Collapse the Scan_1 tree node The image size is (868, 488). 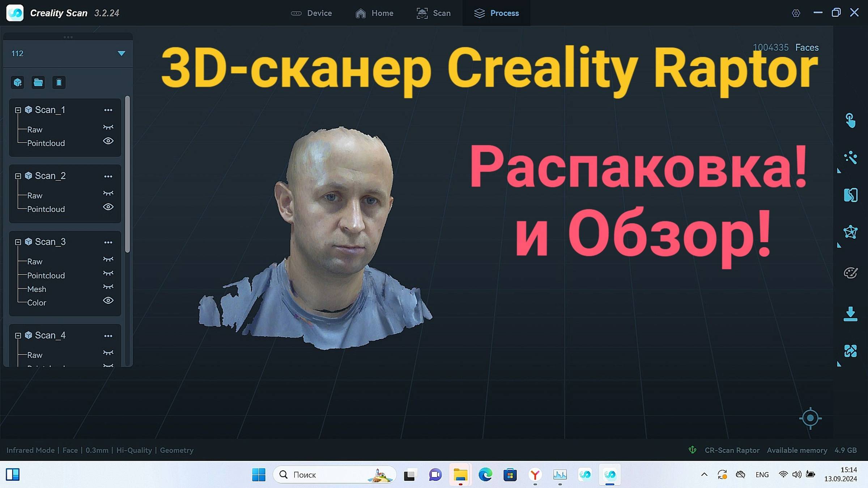(18, 110)
